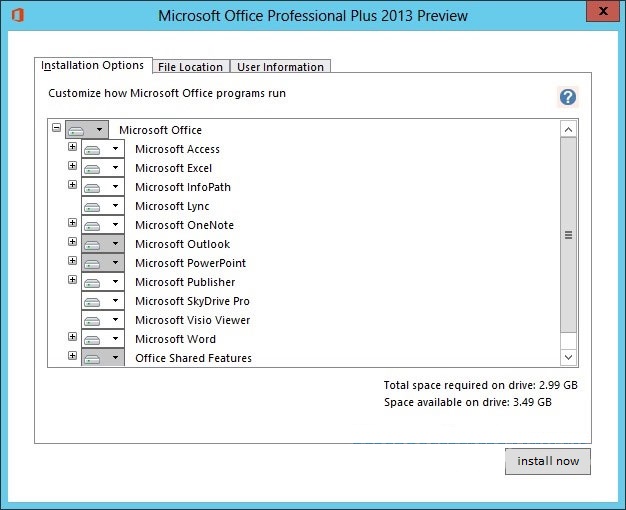Expand the Microsoft Access tree node

(72, 147)
